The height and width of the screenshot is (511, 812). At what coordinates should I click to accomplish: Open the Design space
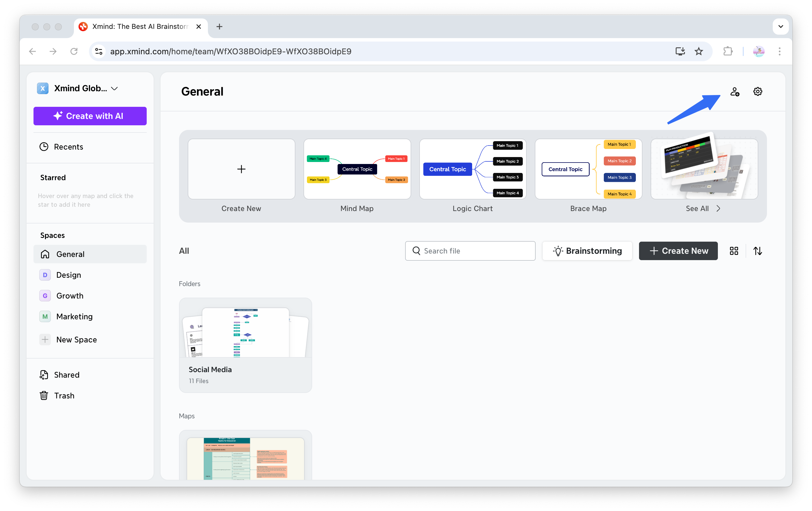tap(90, 275)
